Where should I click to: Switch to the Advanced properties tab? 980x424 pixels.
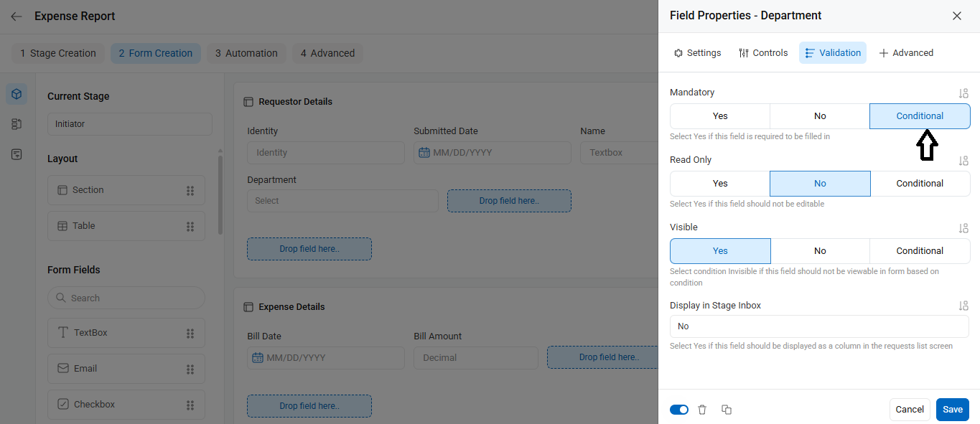(906, 53)
